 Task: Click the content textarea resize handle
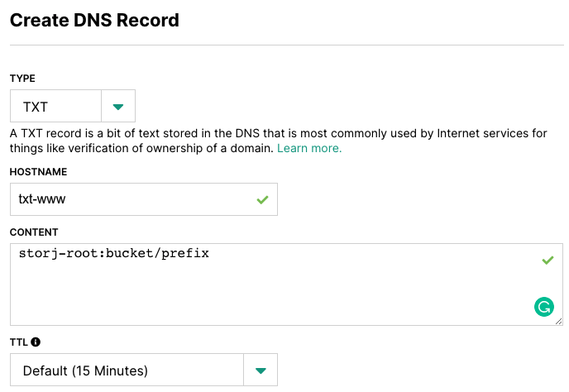tap(559, 321)
